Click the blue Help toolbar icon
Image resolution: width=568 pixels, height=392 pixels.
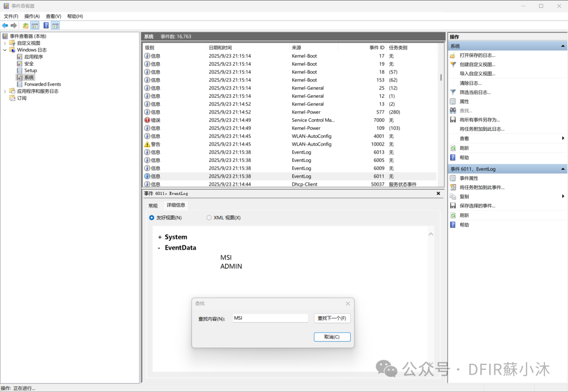coord(46,25)
